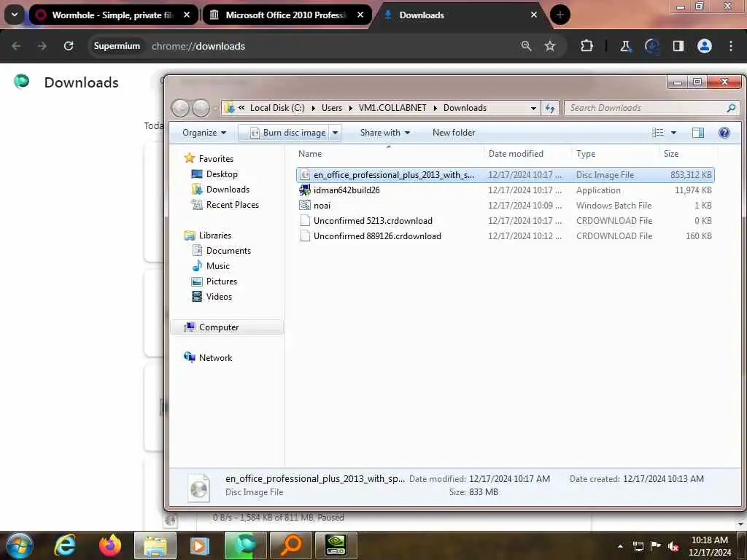Bookmark this page with the star icon

pyautogui.click(x=550, y=46)
